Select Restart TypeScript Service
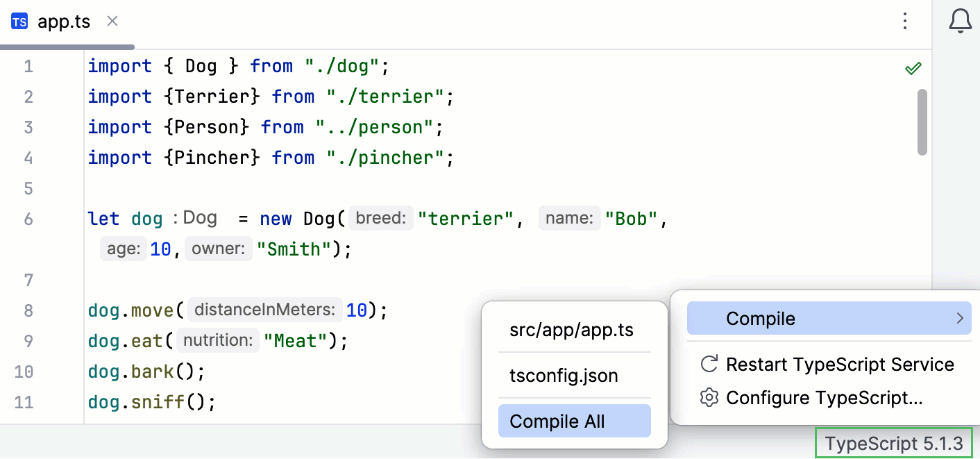This screenshot has width=980, height=459. click(839, 364)
